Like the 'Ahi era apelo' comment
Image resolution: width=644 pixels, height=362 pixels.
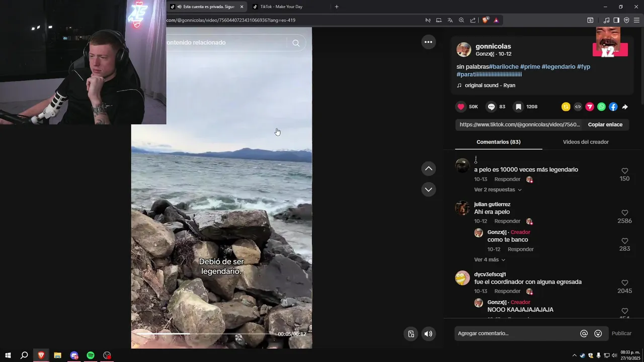click(625, 213)
